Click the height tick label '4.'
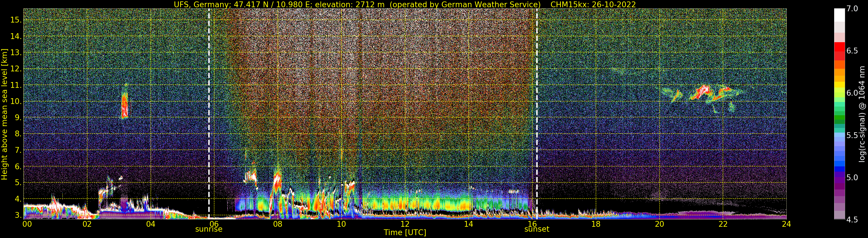Screen dimensions: 868x238 [18, 199]
